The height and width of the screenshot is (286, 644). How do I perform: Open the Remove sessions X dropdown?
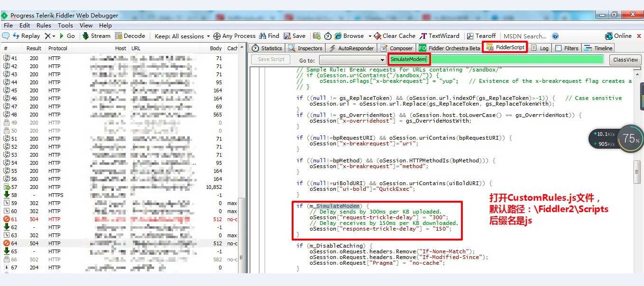click(x=50, y=36)
